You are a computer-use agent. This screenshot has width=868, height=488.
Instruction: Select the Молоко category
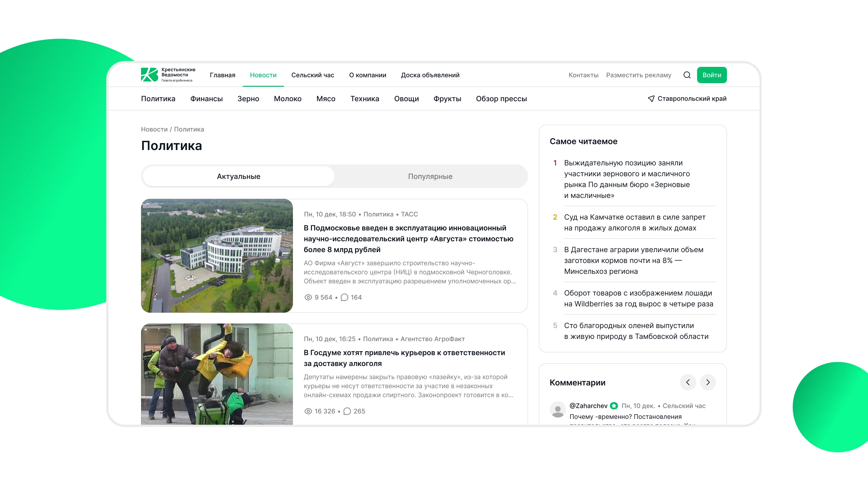tap(288, 99)
